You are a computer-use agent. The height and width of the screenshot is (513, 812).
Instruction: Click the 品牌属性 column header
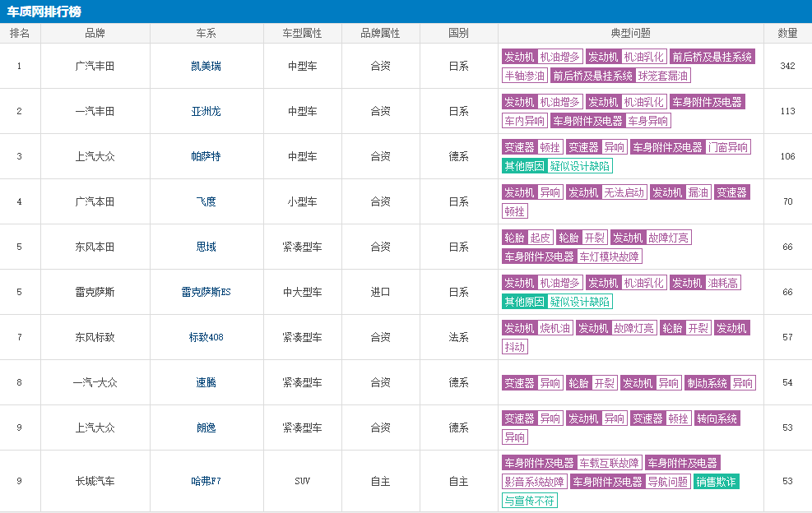[380, 33]
